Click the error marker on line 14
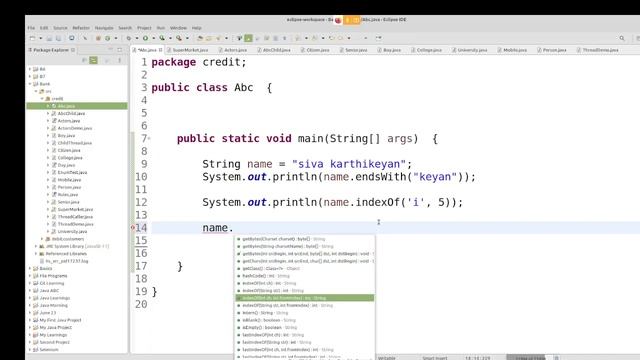This screenshot has height=360, width=640. tap(133, 228)
